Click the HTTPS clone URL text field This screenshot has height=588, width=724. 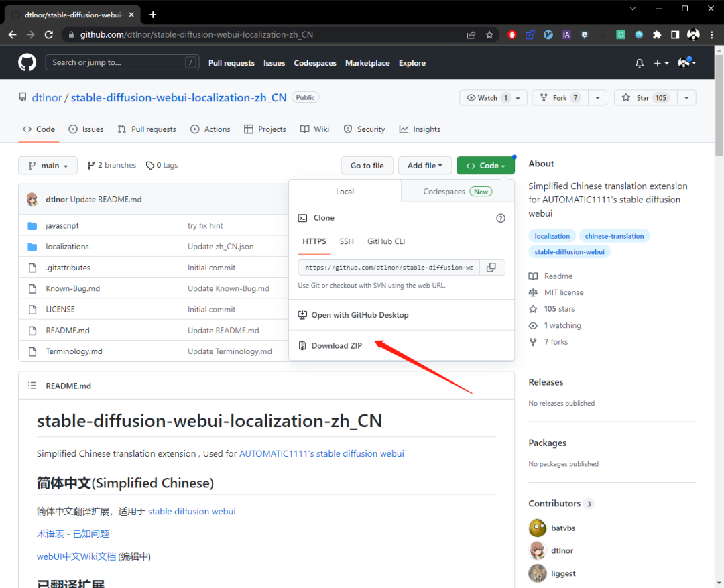[389, 268]
